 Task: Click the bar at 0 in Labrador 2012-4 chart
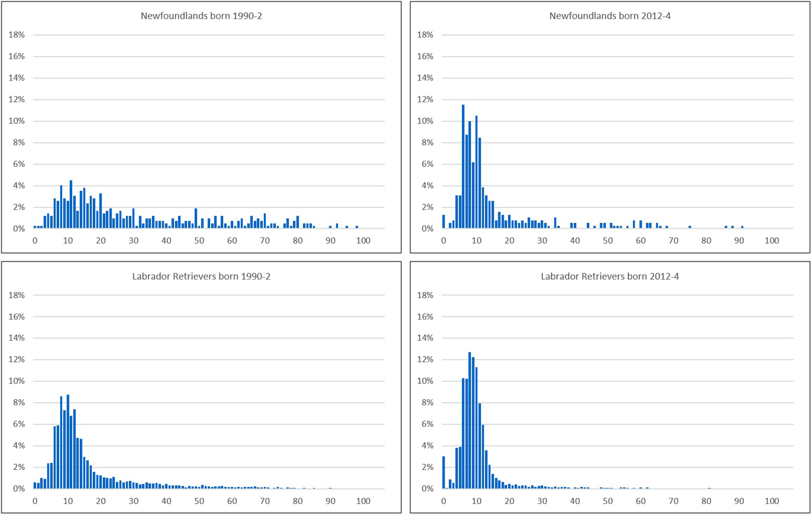point(444,472)
